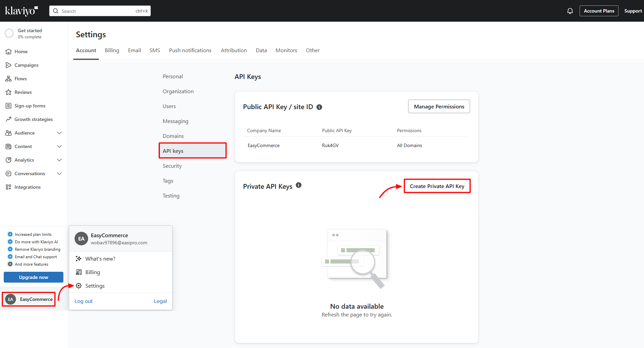The image size is (644, 348).
Task: Switch to the Other tab
Action: (x=313, y=50)
